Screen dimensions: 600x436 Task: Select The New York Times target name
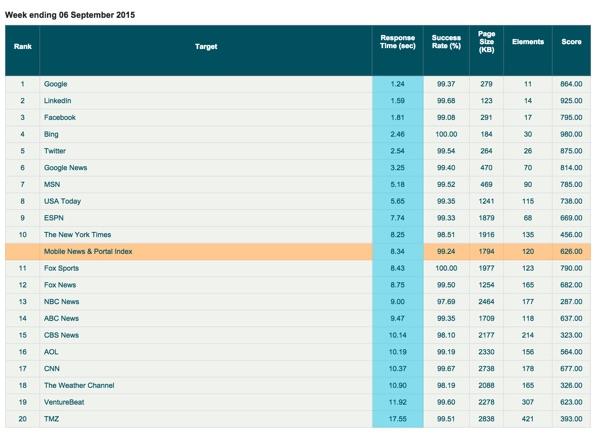[x=77, y=235]
